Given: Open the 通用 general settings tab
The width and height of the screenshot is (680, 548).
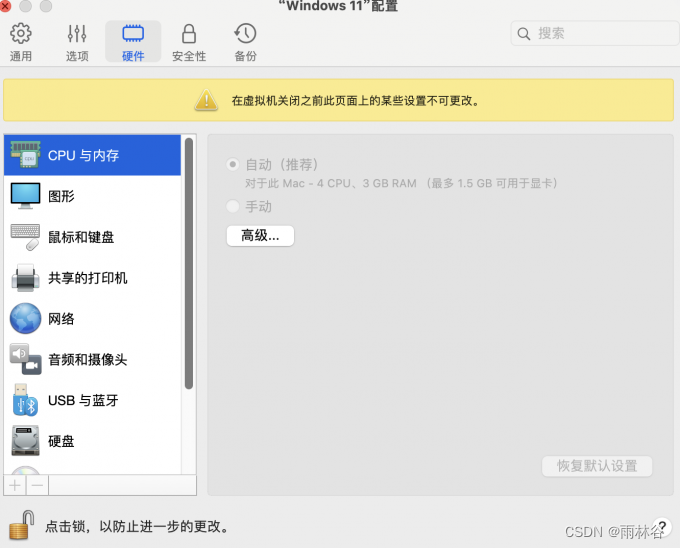Looking at the screenshot, I should (20, 42).
